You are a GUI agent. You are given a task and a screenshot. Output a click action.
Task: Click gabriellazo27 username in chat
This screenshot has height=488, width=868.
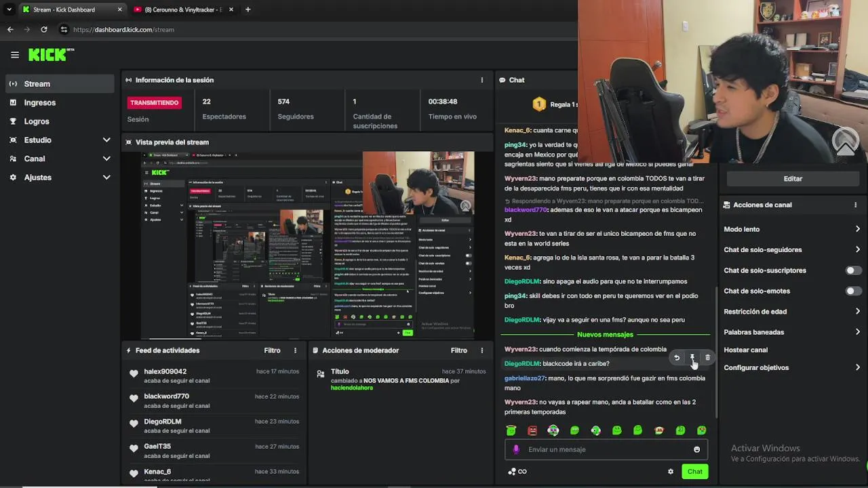525,378
